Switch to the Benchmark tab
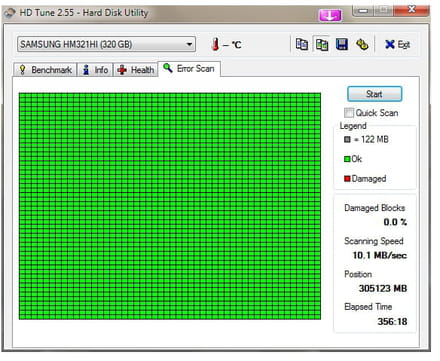 coord(45,70)
